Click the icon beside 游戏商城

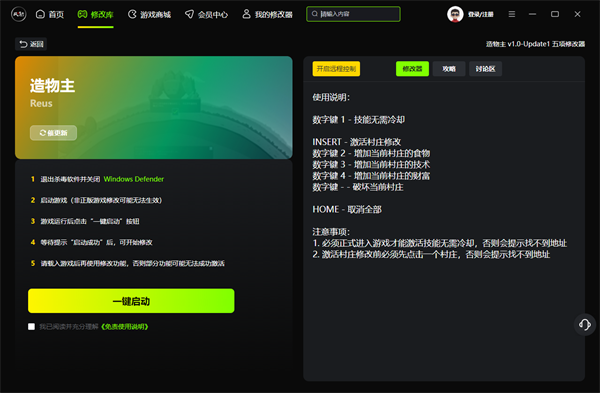coord(132,14)
